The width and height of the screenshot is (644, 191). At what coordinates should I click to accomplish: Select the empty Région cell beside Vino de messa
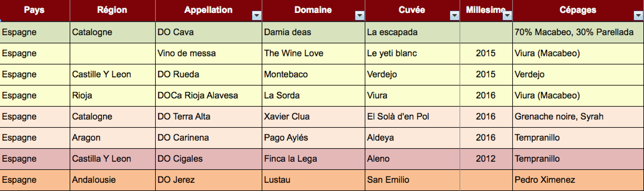(113, 53)
